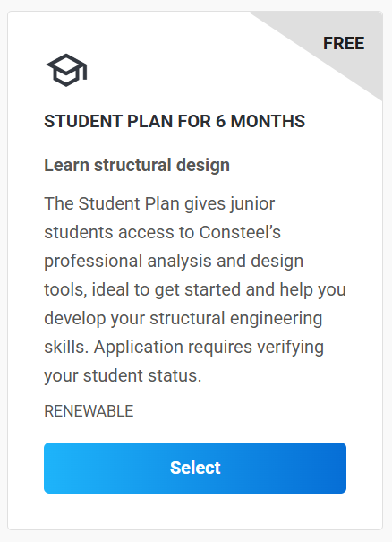
Task: Click the word Consteel's in description
Action: 240,232
